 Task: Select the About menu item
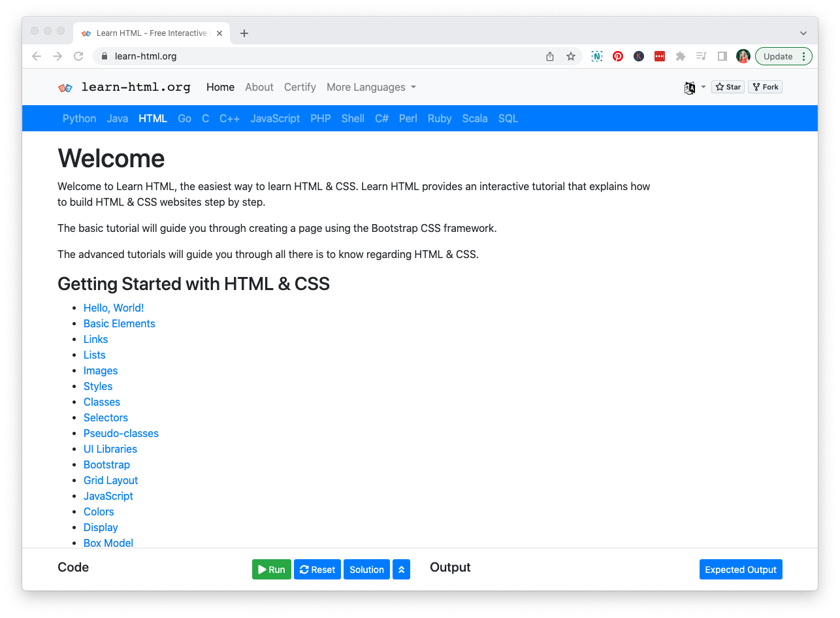(259, 87)
